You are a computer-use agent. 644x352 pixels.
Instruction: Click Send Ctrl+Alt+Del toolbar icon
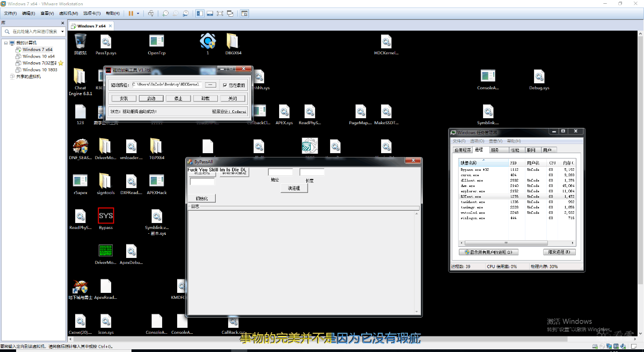tap(151, 13)
